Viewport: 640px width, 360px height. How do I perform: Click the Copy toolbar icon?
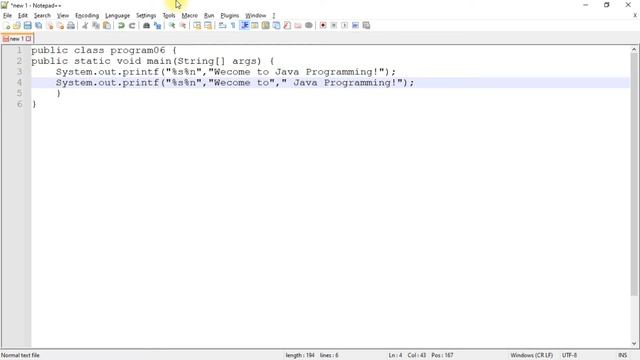[96, 26]
